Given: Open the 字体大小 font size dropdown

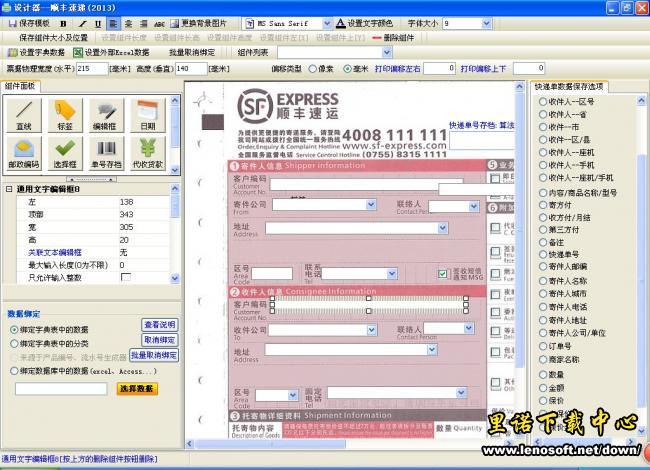Looking at the screenshot, I should tap(487, 24).
